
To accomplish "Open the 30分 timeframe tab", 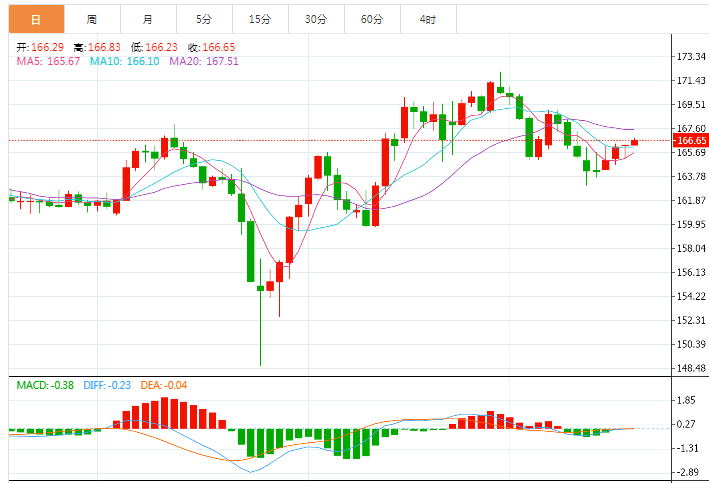I will coord(317,19).
